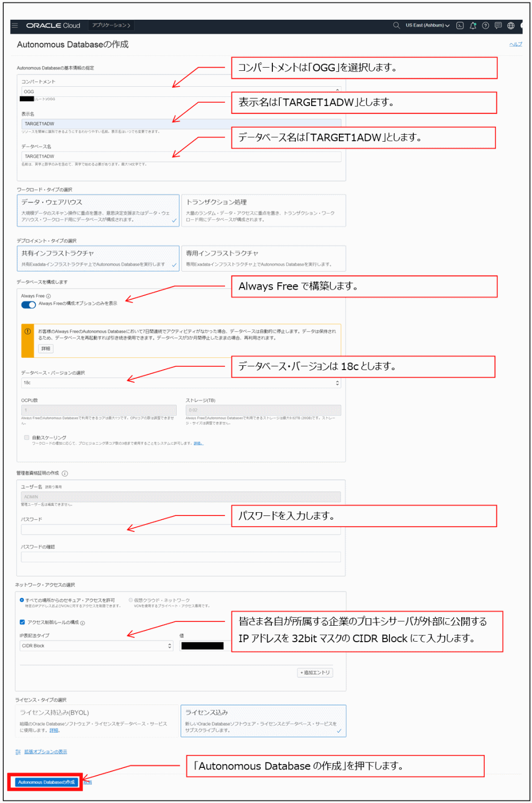Select the 専用インフラストラクチャ deployment card
The width and height of the screenshot is (532, 803).
[263, 258]
